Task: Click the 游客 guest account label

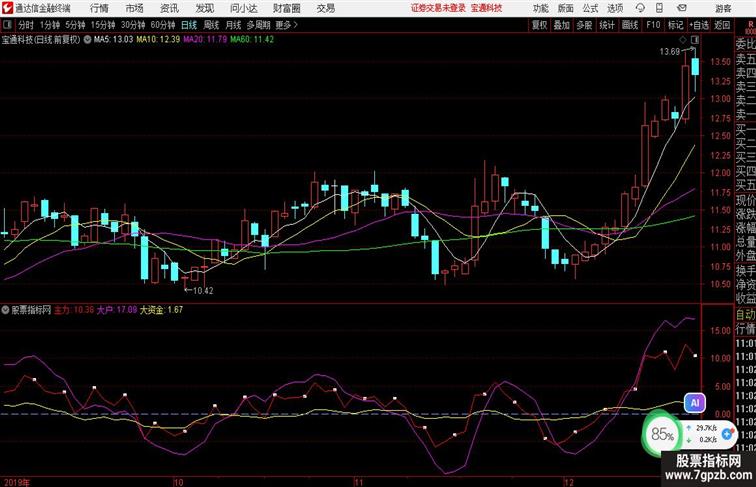Action: click(723, 8)
